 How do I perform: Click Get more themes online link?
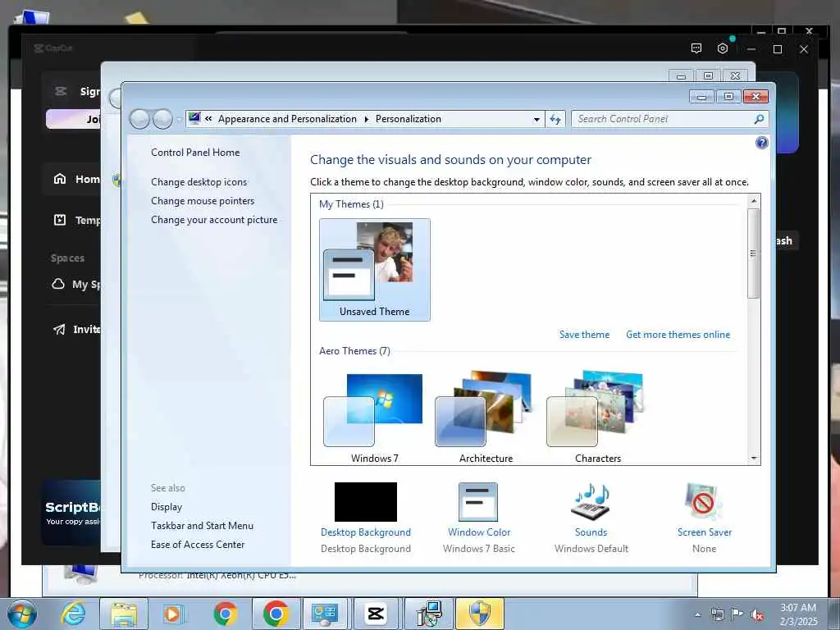(x=678, y=335)
